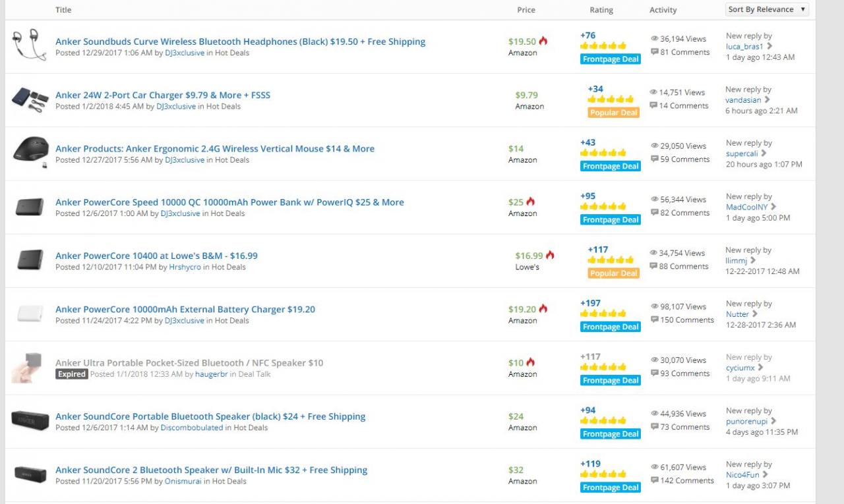View Discombobulated's user profile
Viewport: 844px width, 504px height.
pyautogui.click(x=192, y=428)
